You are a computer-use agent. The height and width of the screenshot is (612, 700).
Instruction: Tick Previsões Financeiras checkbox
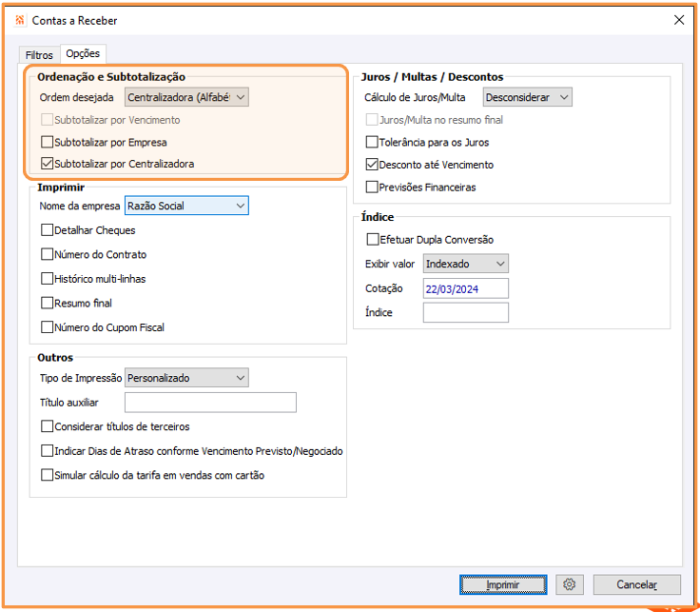point(372,188)
